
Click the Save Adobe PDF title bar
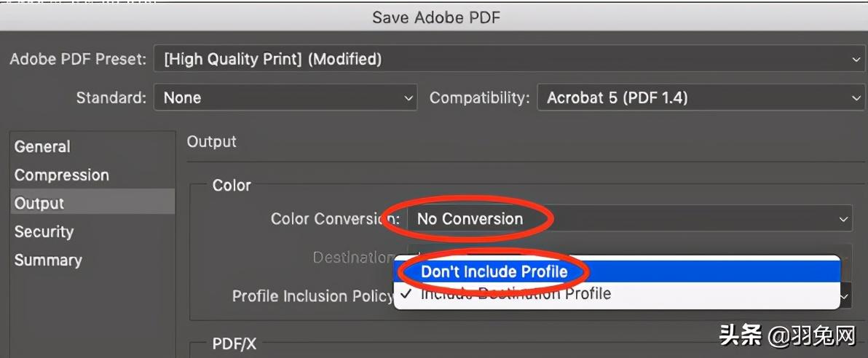pos(435,17)
